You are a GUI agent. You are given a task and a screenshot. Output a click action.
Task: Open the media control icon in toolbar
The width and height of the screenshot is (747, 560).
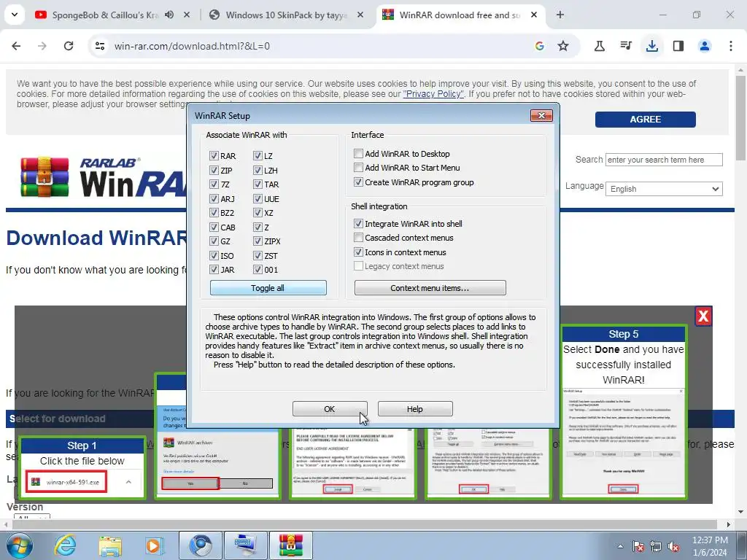point(625,46)
